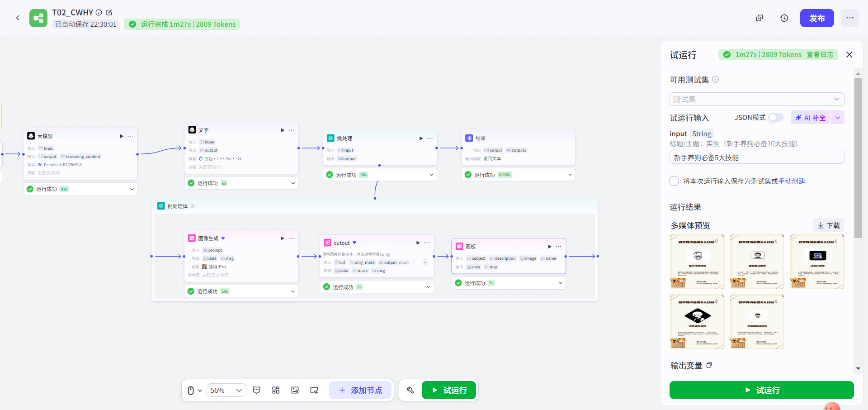The image size is (868, 410).
Task: Open the 56% zoom level dropdown
Action: 226,390
